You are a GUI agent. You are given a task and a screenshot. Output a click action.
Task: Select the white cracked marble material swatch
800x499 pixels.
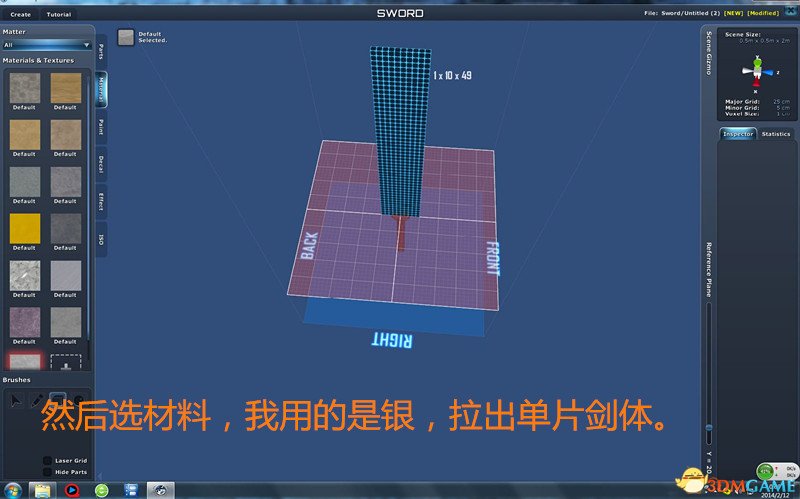(24, 276)
